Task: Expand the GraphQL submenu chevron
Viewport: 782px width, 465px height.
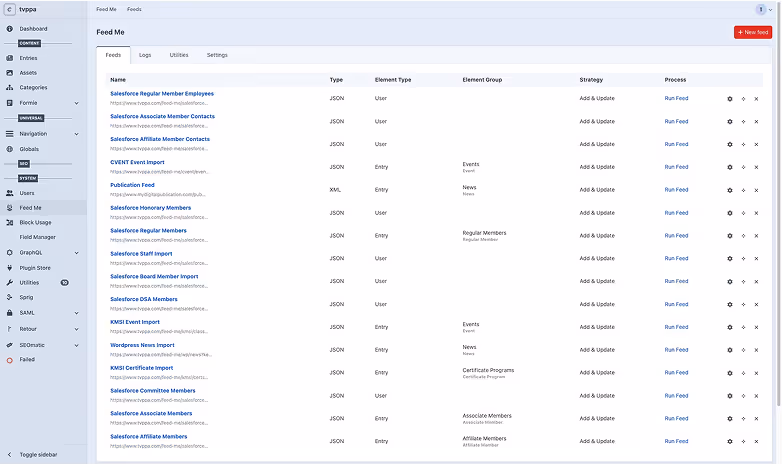Action: [76, 253]
